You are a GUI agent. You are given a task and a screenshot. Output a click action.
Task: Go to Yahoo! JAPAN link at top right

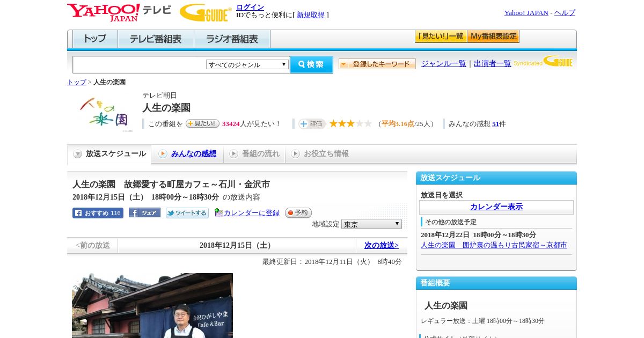(526, 13)
